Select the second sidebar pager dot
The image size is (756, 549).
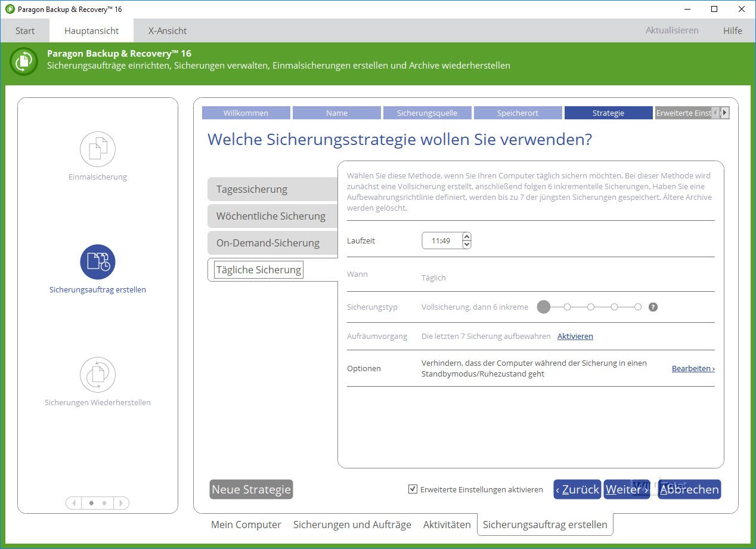104,503
